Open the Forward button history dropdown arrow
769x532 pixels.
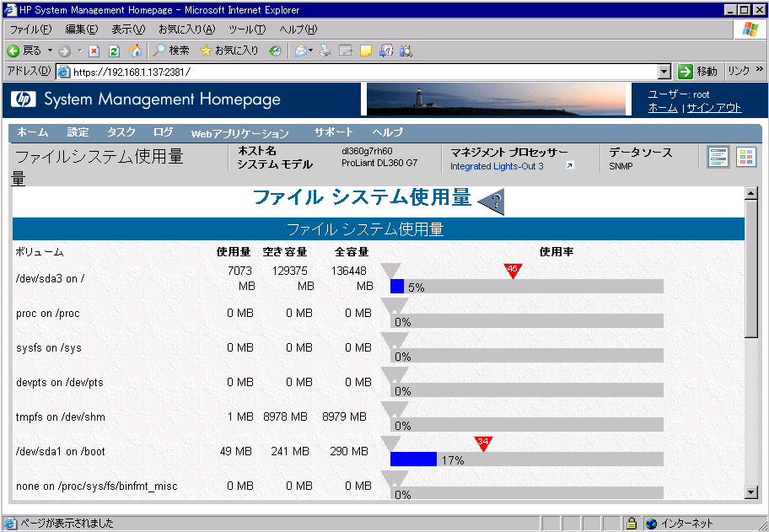coord(79,51)
